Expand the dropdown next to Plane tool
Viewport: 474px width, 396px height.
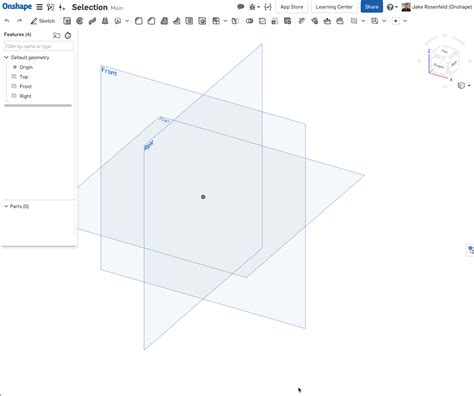pyautogui.click(x=363, y=21)
